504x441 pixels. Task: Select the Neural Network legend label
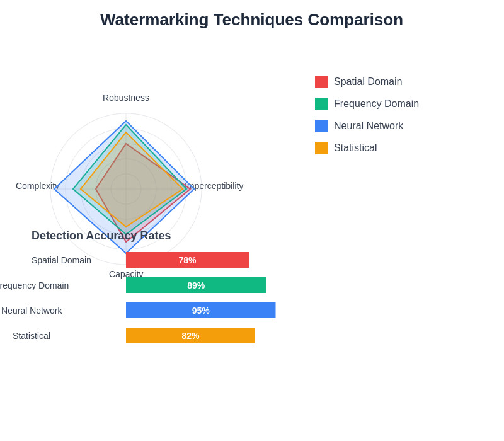369,126
